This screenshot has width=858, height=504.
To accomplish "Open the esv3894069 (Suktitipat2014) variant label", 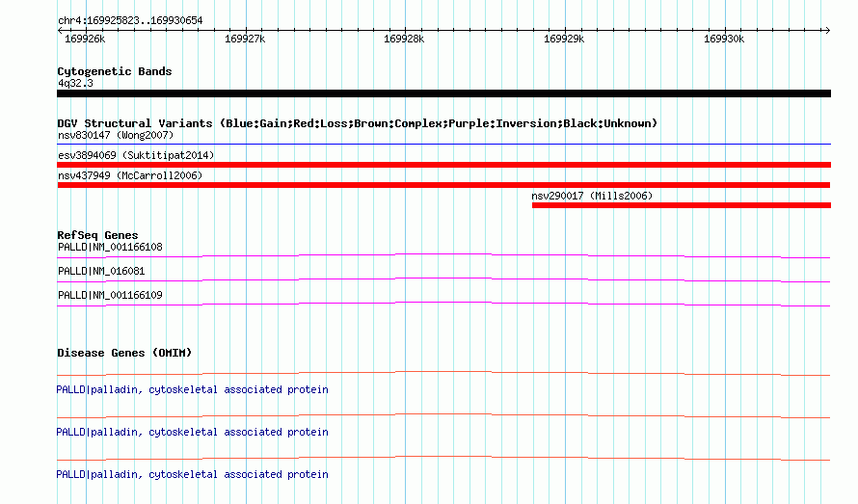I will point(136,155).
